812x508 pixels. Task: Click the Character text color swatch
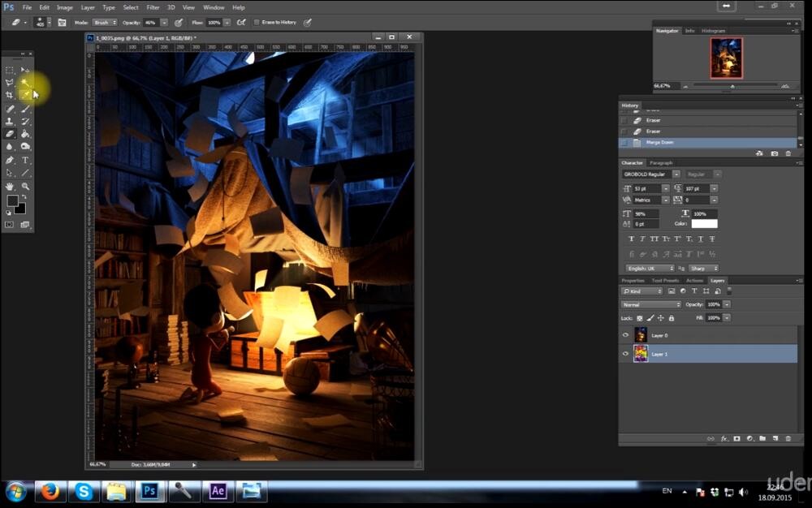[704, 223]
